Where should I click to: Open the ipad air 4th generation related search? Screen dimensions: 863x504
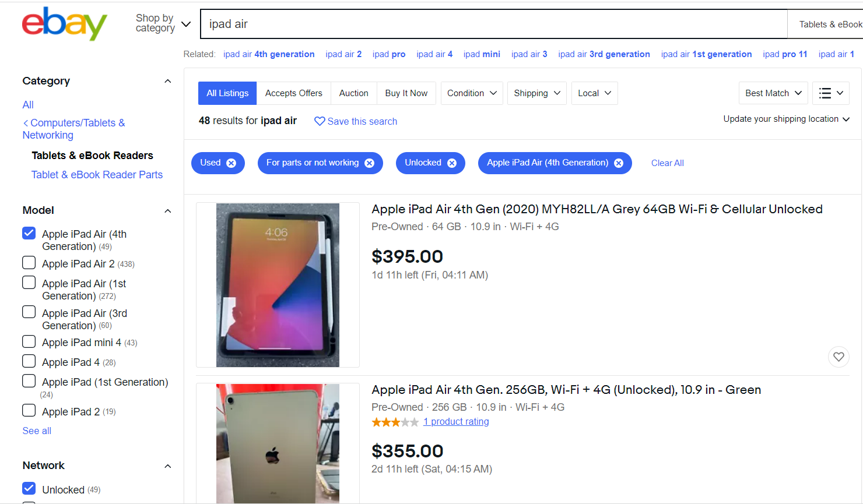pyautogui.click(x=269, y=54)
